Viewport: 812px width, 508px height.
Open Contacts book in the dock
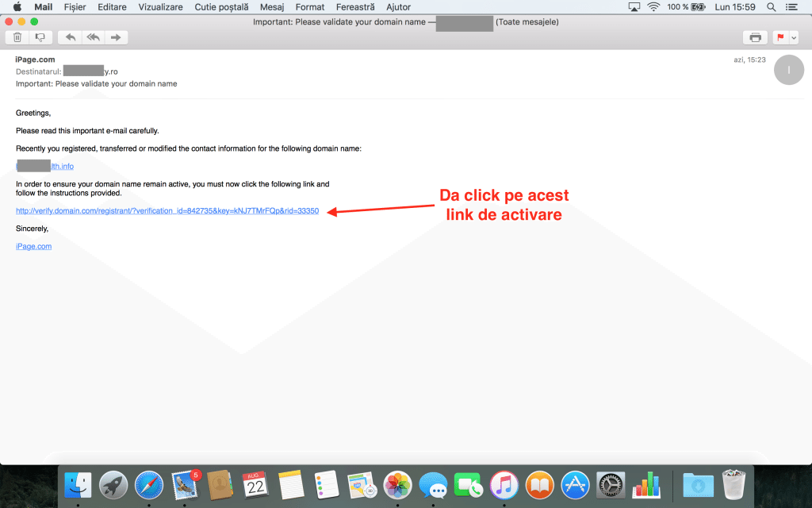coord(220,487)
